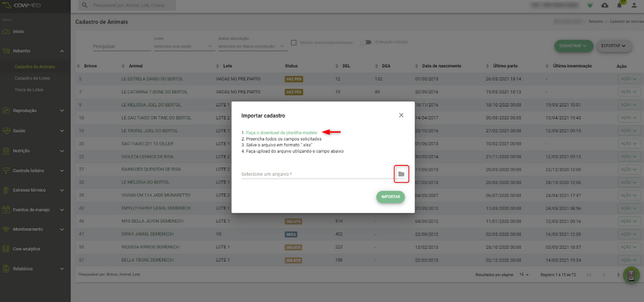Open Cow analytics menu item

27,249
